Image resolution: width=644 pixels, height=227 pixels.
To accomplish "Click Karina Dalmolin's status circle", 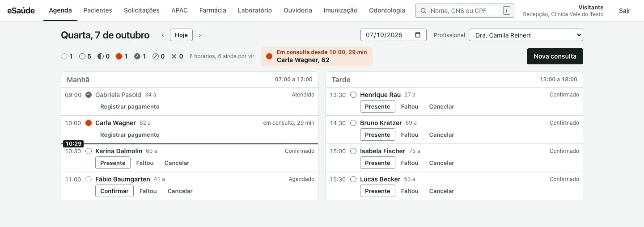I will (89, 151).
